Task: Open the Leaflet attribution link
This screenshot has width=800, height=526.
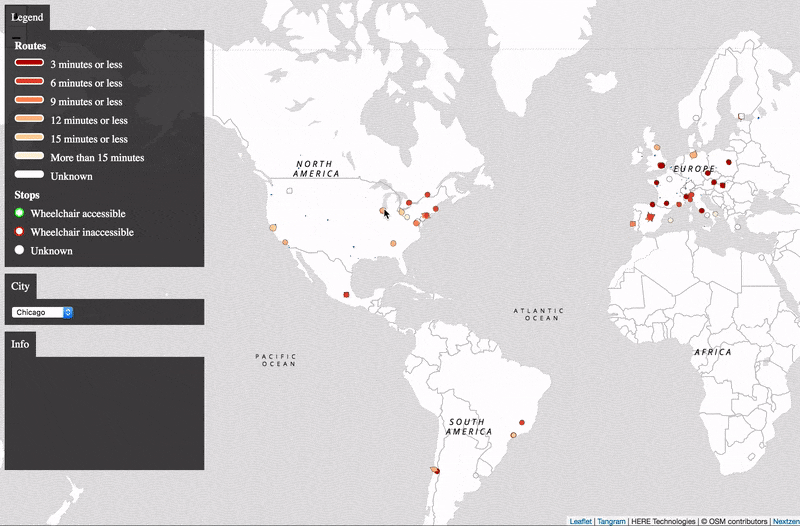Action: (581, 521)
